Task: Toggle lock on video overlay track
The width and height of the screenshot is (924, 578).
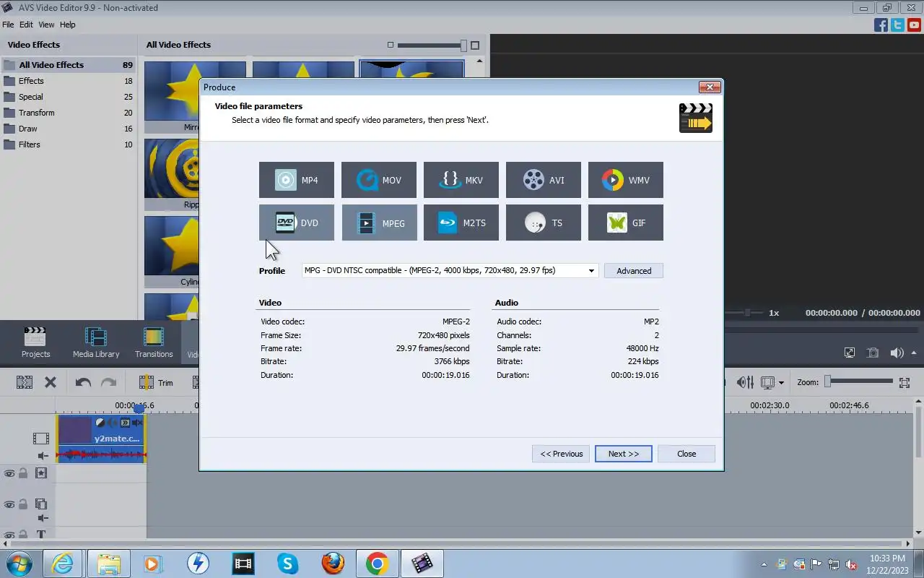Action: [23, 504]
